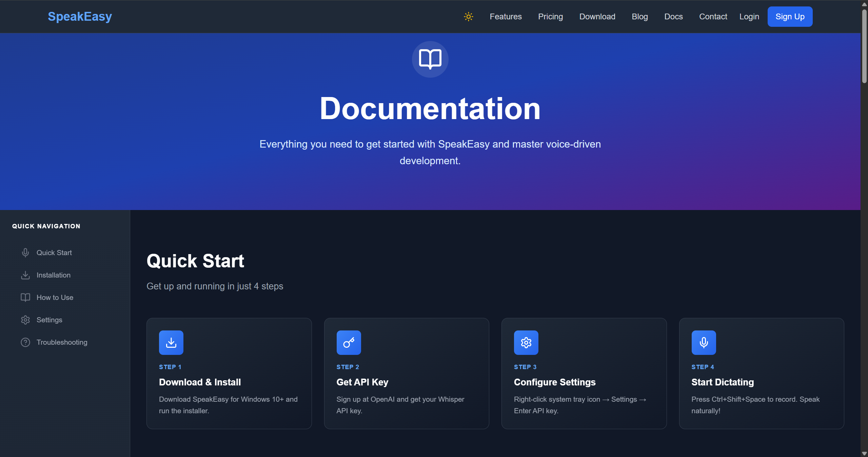Click microphone icon beside Quick Start
868x457 pixels.
point(25,253)
